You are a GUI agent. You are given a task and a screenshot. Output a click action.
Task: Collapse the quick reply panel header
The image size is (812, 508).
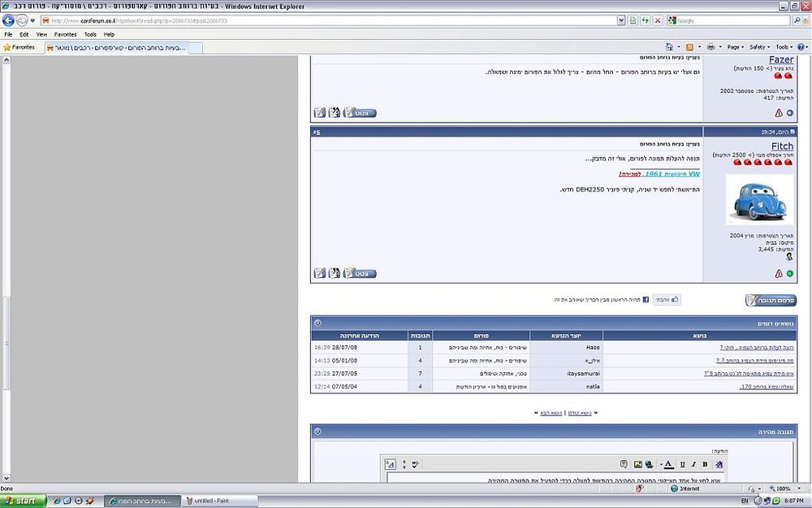(x=318, y=432)
